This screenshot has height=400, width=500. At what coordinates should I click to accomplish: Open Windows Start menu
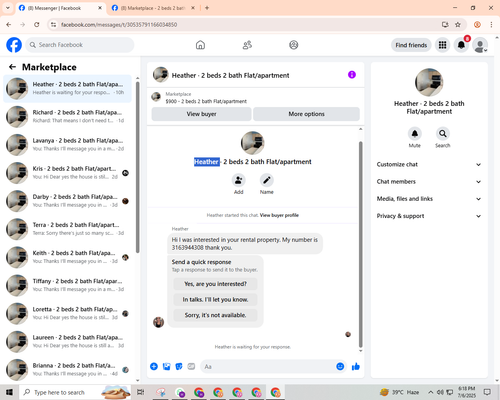(x=9, y=392)
